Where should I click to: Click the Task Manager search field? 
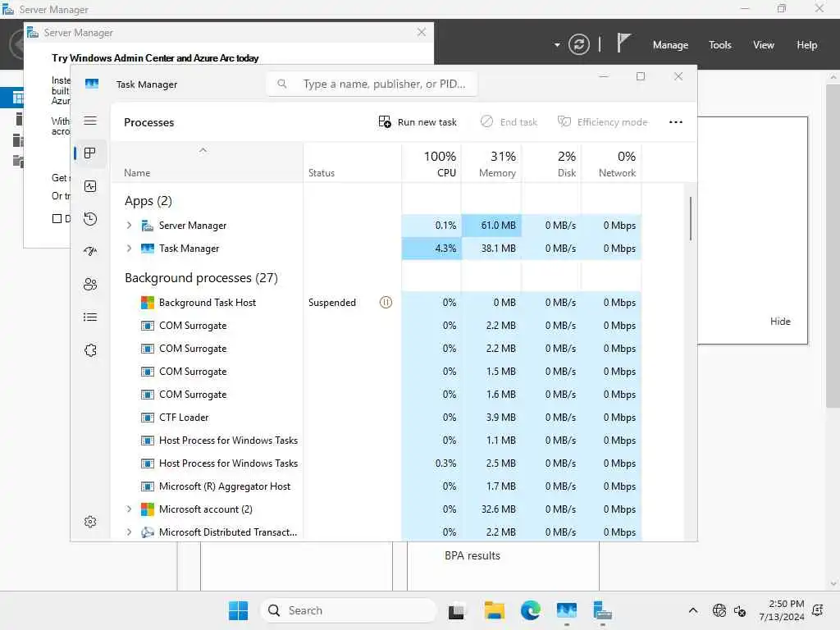coord(372,84)
